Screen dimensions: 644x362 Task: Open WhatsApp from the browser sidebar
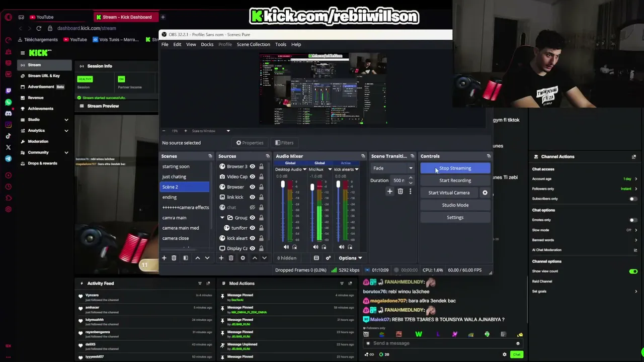[x=8, y=102]
